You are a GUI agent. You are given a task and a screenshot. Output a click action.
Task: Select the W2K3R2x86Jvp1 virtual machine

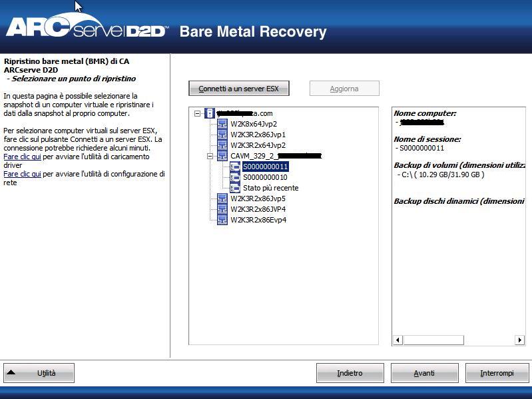(x=258, y=135)
